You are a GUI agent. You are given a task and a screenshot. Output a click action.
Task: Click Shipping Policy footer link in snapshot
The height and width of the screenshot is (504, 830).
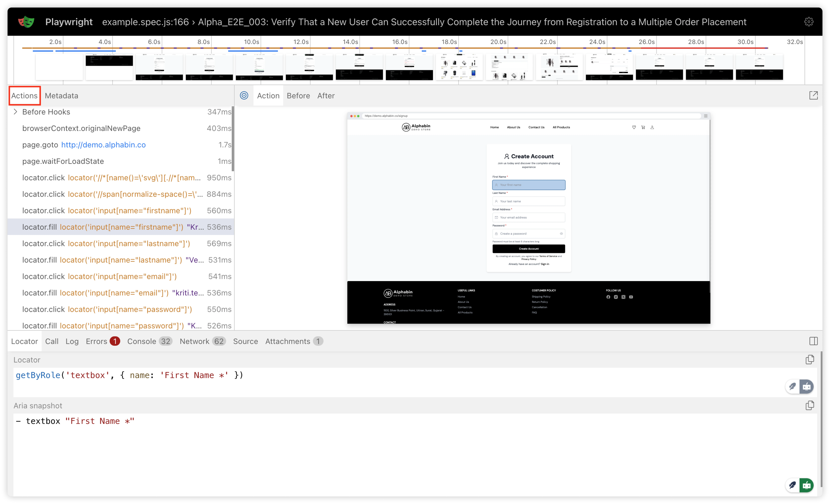(x=541, y=297)
